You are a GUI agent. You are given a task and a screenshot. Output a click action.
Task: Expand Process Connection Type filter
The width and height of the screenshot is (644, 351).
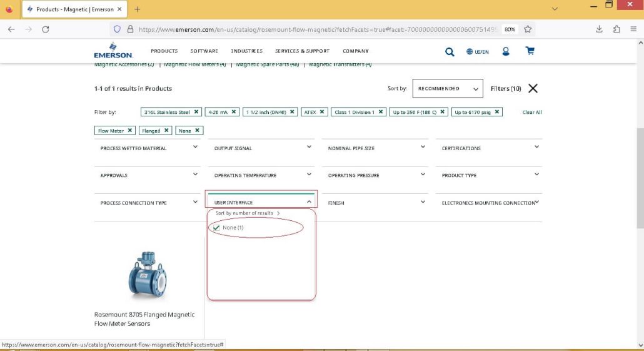point(148,203)
